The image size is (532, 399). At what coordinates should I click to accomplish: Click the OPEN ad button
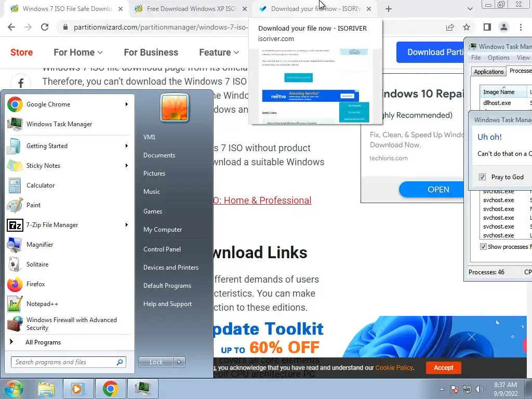tap(432, 189)
